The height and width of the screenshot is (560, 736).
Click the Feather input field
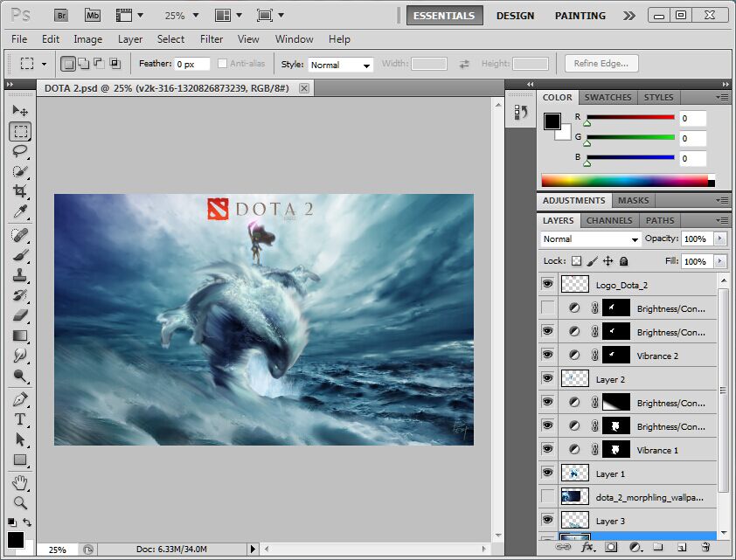coord(192,64)
